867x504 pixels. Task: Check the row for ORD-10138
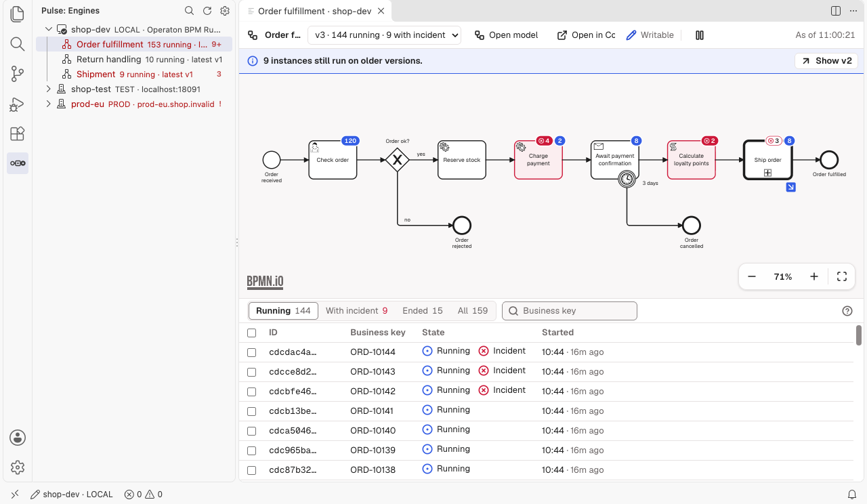252,470
